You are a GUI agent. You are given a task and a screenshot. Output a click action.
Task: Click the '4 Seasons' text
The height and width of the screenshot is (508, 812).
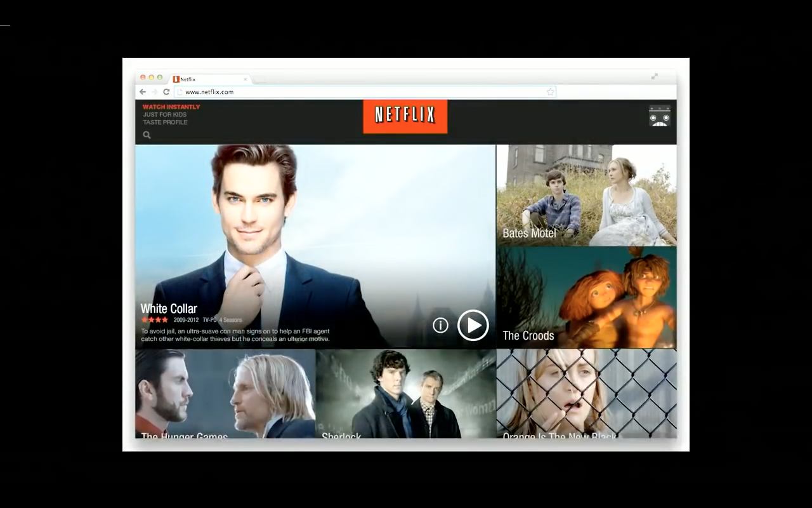pos(231,320)
